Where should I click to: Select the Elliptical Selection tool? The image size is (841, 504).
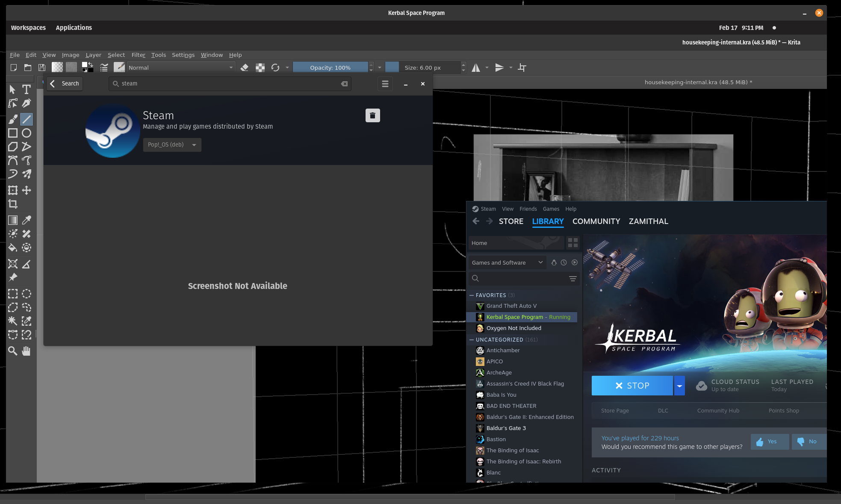27,294
